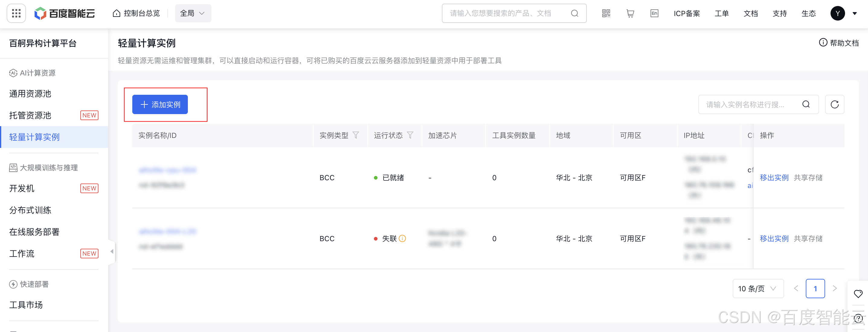Click 移出实例 for the 已就绪 instance
Image resolution: width=868 pixels, height=332 pixels.
pyautogui.click(x=774, y=178)
